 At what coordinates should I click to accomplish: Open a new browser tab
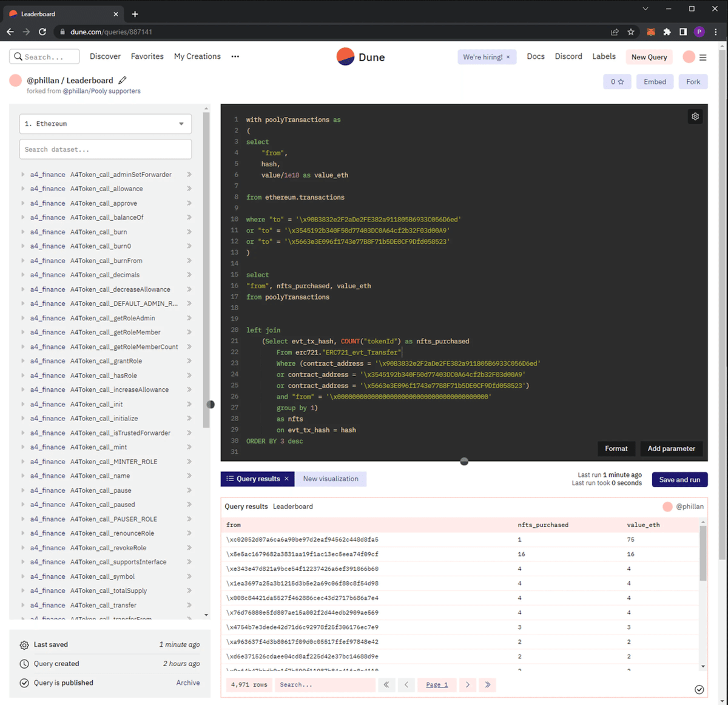(x=135, y=14)
